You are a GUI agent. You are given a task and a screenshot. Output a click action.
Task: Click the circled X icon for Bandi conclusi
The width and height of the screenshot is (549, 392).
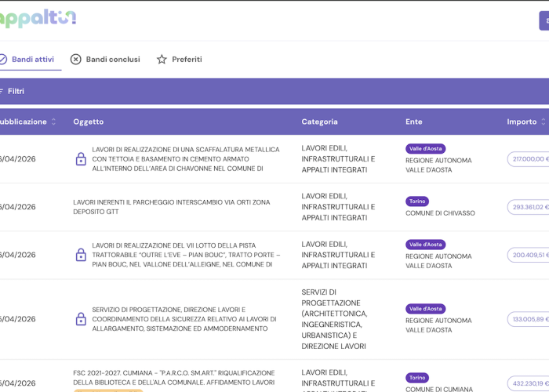tap(76, 60)
